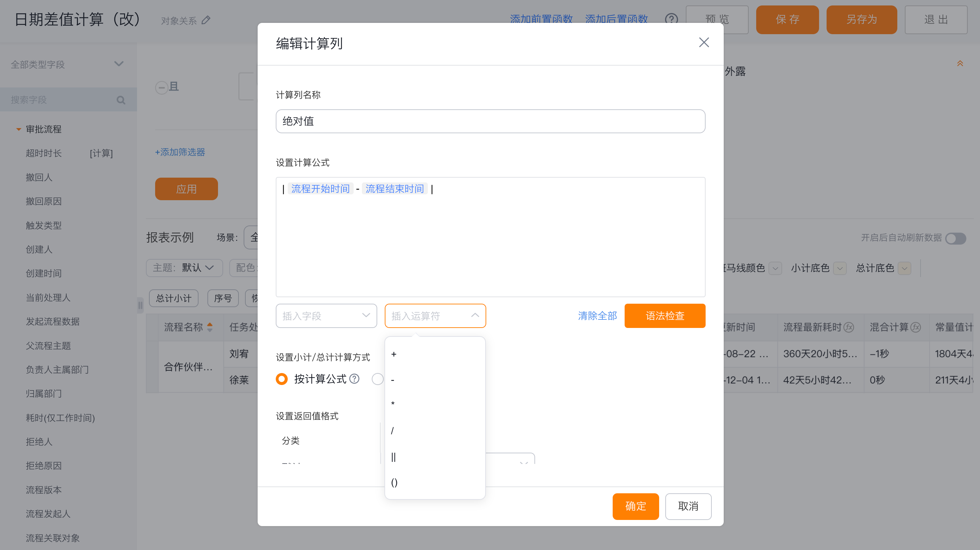Click the help icon beside 按计算公式
The width and height of the screenshot is (980, 550).
click(x=354, y=379)
